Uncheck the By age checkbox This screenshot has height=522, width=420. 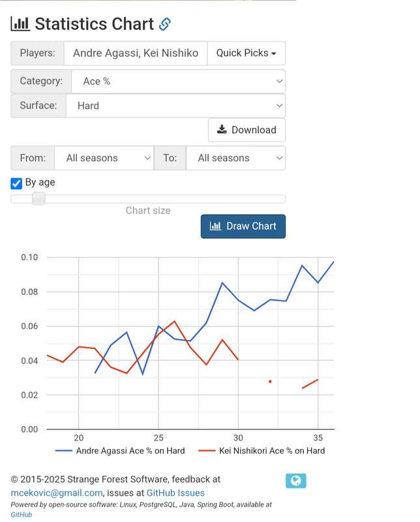16,183
